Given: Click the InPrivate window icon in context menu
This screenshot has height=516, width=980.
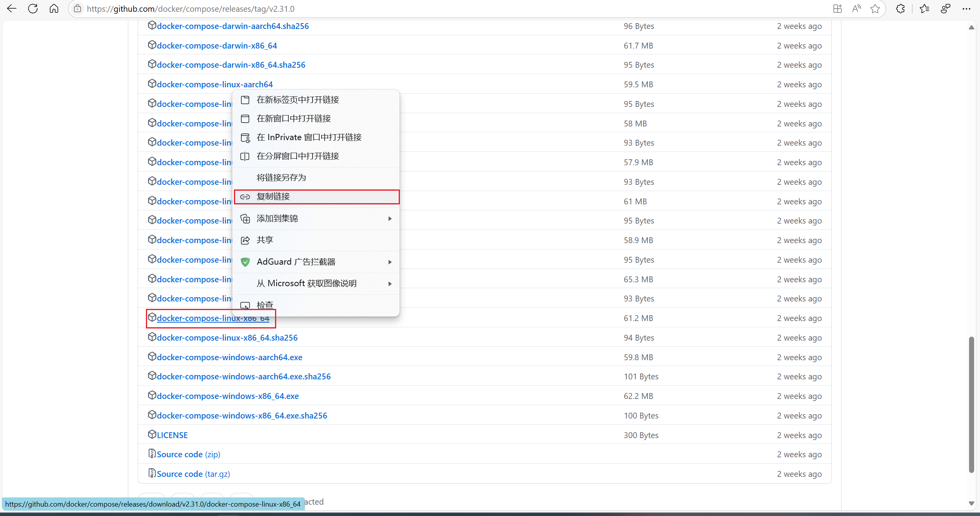Looking at the screenshot, I should 245,137.
